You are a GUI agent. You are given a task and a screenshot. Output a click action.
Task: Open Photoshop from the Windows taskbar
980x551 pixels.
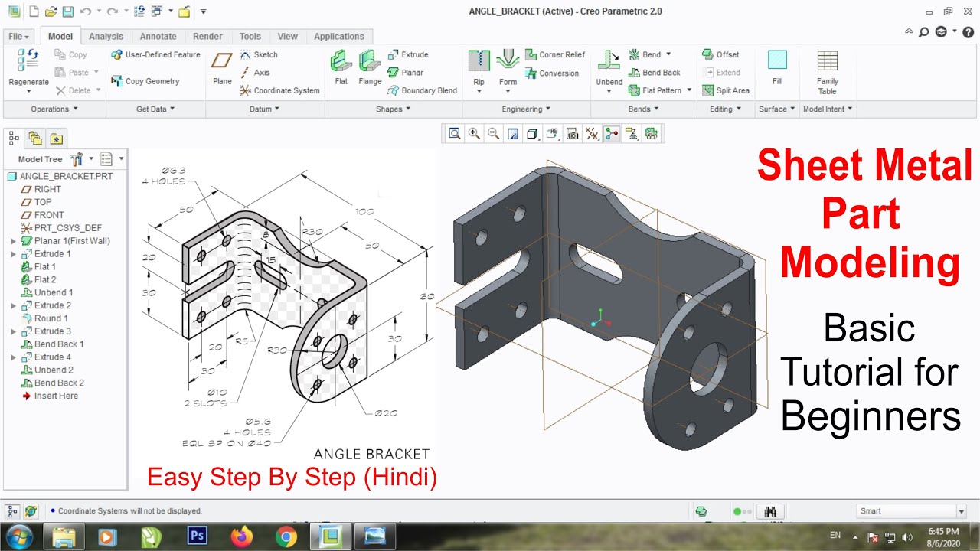coord(197,536)
